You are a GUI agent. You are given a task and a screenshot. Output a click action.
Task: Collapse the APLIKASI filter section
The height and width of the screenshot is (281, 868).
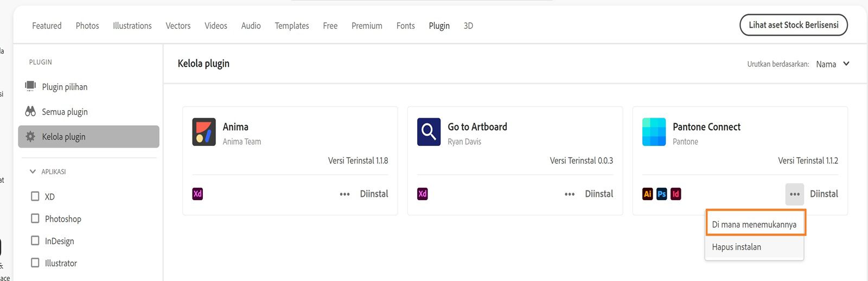pos(33,171)
